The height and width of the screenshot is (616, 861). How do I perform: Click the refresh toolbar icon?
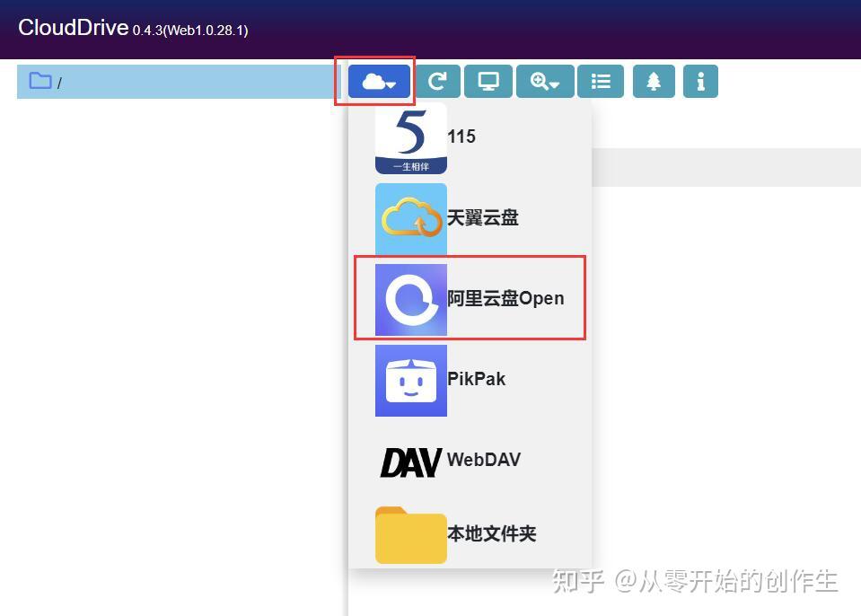coord(437,82)
